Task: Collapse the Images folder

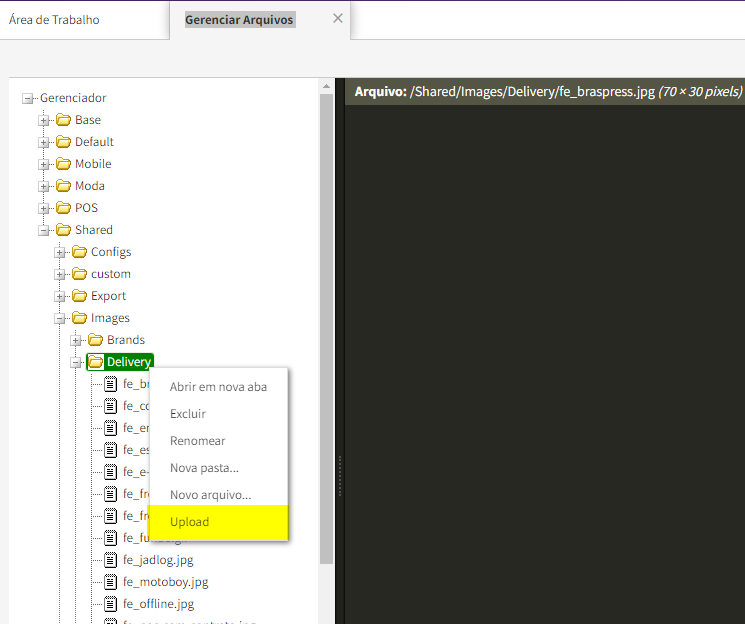Action: 60,319
